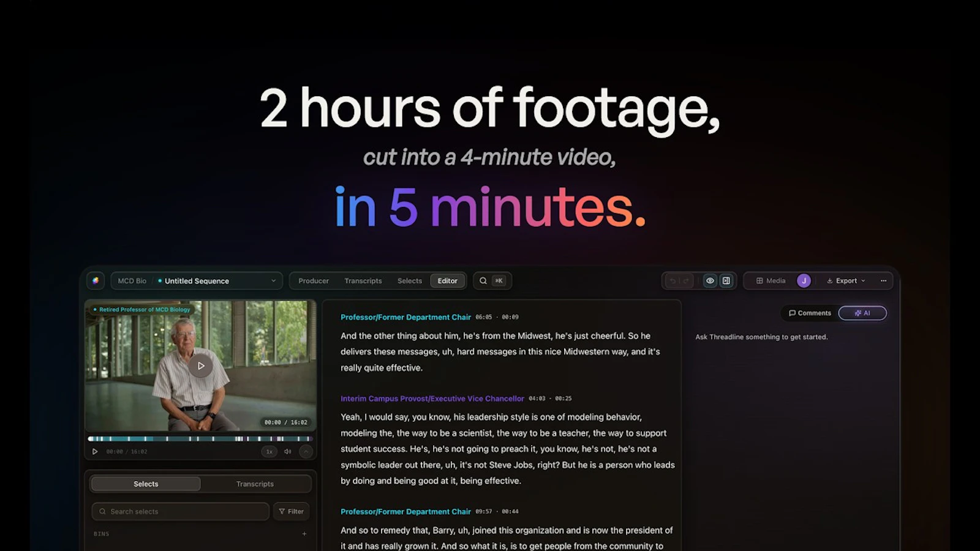This screenshot has height=551, width=980.
Task: Add a new bin with plus icon
Action: 304,534
